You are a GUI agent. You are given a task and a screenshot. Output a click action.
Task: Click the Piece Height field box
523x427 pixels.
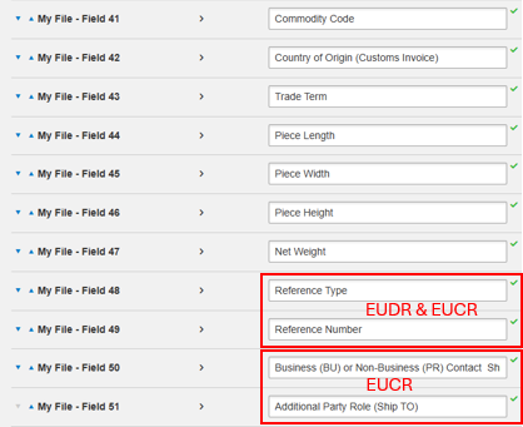coord(388,212)
